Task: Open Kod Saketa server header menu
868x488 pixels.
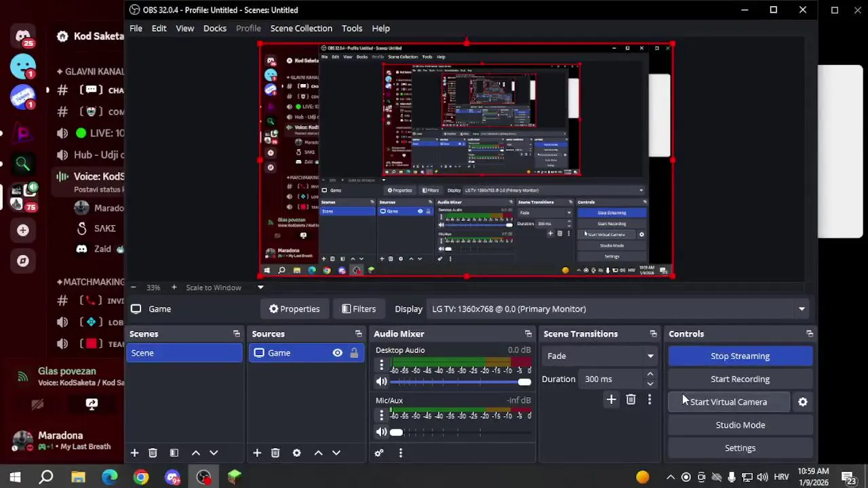Action: (90, 37)
